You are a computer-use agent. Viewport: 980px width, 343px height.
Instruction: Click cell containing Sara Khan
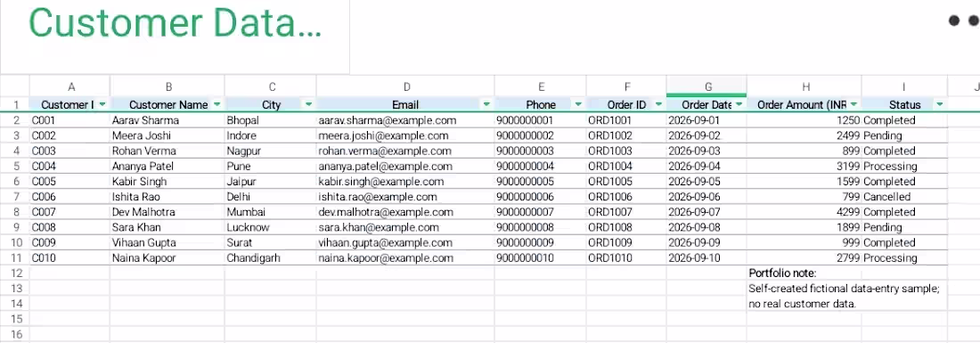(167, 227)
